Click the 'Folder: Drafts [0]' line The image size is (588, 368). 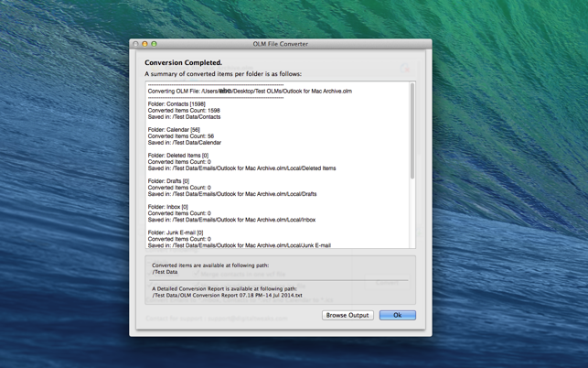168,181
